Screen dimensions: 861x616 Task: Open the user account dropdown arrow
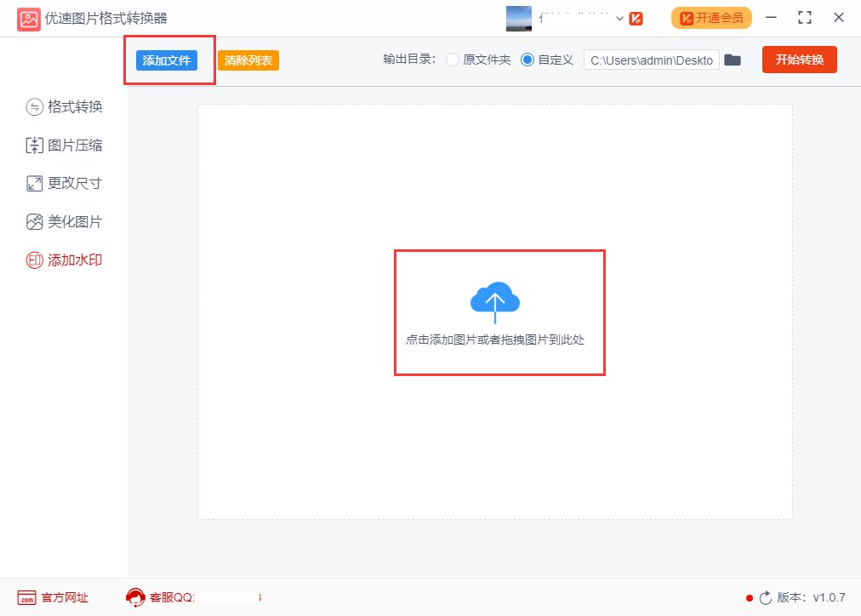[619, 17]
